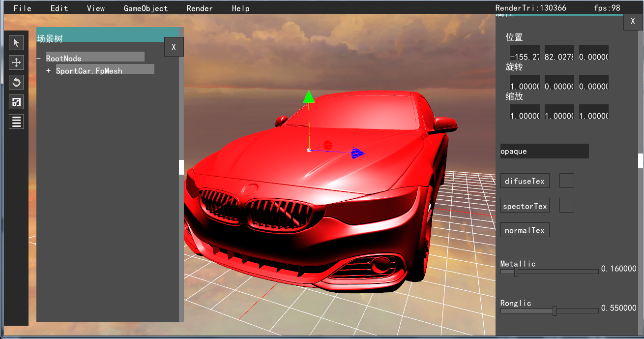Open the Render menu

coord(200,8)
